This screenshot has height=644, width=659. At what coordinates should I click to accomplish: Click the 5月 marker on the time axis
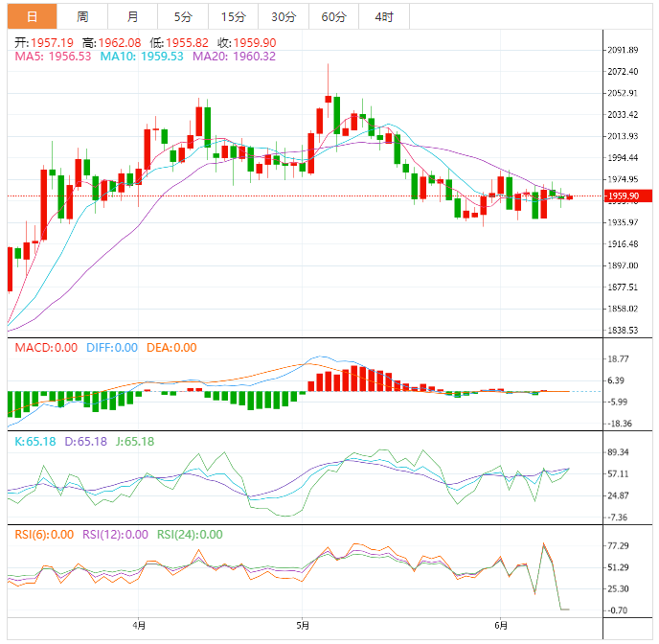[303, 627]
